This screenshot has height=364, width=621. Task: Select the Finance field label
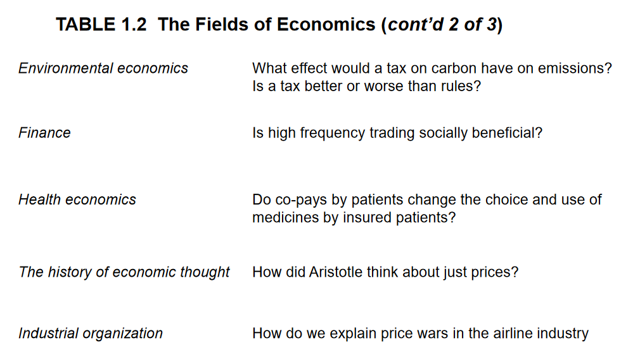pos(44,133)
